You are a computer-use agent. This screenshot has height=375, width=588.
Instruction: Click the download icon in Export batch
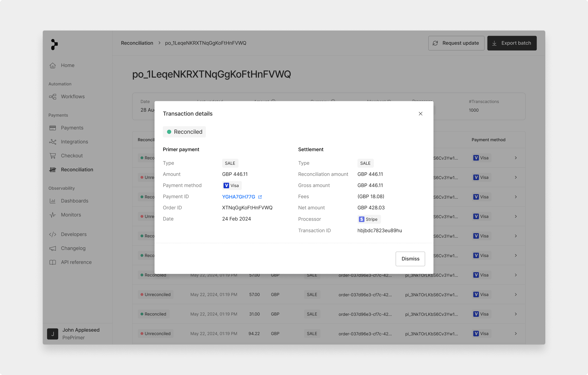click(x=494, y=43)
